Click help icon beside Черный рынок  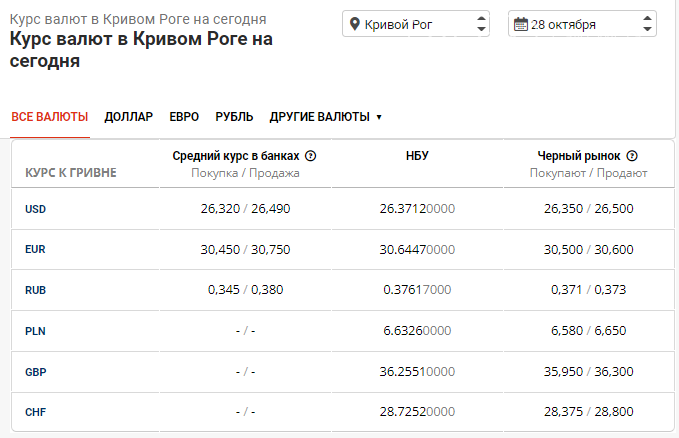click(632, 156)
